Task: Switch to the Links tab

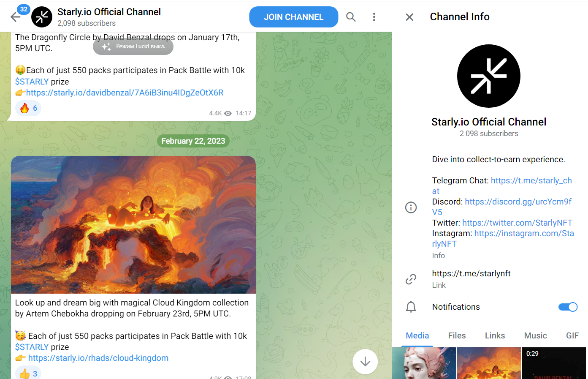Action: point(495,335)
